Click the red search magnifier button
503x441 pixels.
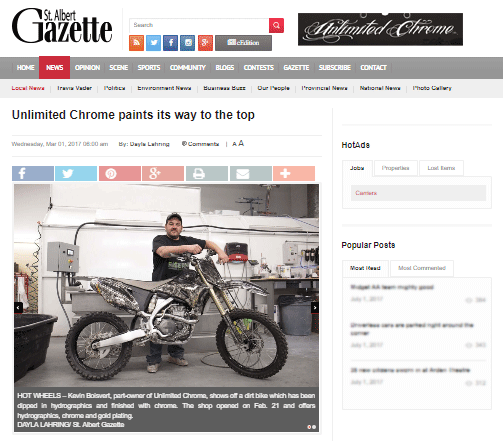(x=276, y=25)
